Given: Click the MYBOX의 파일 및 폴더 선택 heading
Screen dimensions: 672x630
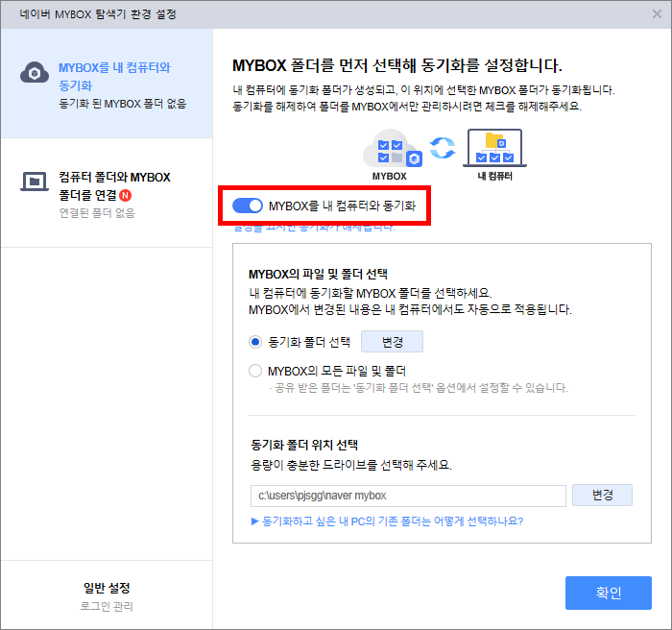Looking at the screenshot, I should tap(318, 274).
